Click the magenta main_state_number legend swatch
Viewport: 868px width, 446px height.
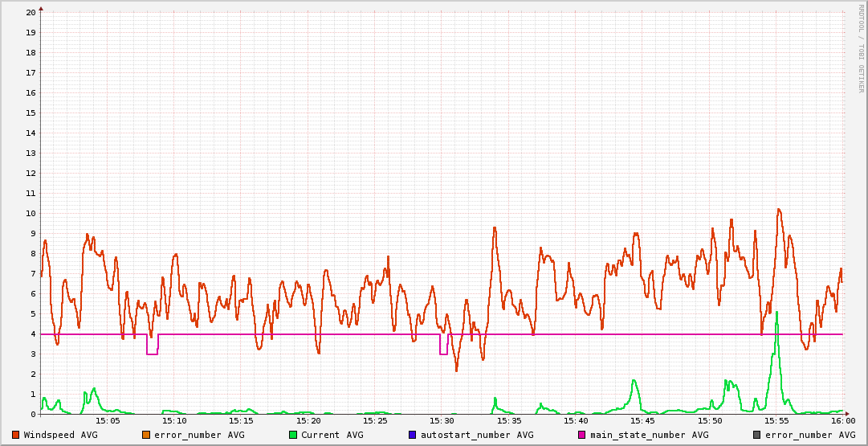pos(582,435)
